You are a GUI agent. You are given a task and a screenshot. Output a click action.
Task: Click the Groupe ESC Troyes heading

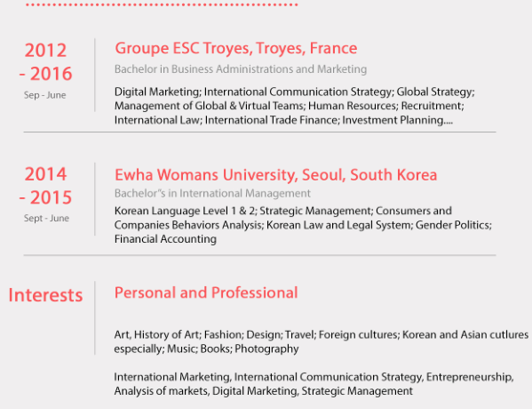click(236, 49)
